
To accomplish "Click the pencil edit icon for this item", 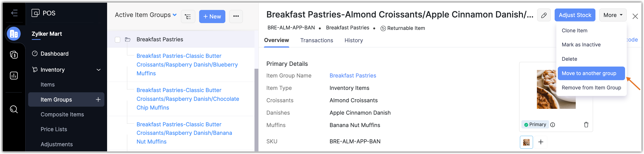I will click(544, 15).
